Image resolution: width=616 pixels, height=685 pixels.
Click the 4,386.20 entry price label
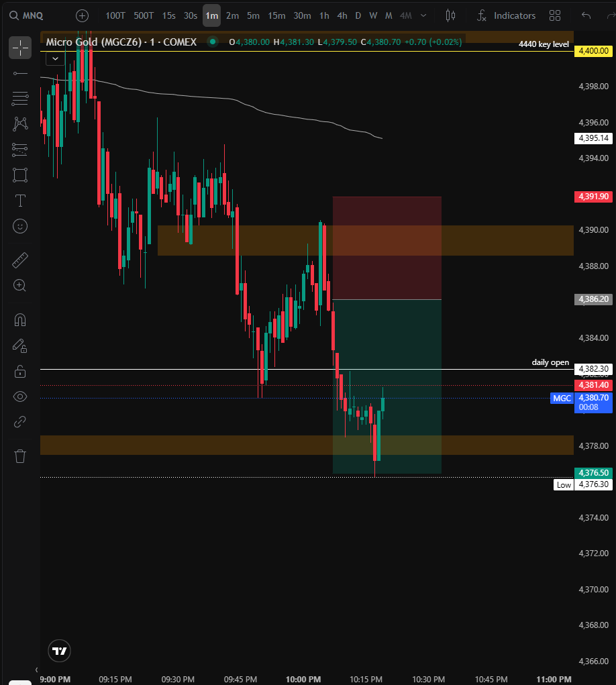click(593, 299)
